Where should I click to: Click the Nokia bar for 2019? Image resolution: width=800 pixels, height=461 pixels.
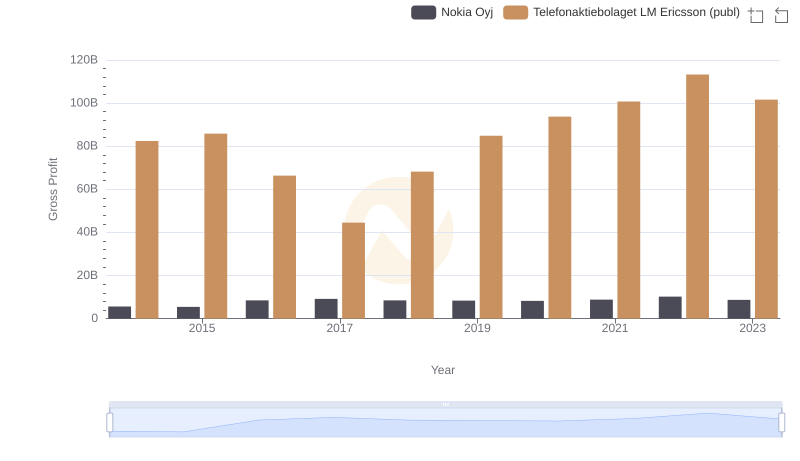pos(463,310)
